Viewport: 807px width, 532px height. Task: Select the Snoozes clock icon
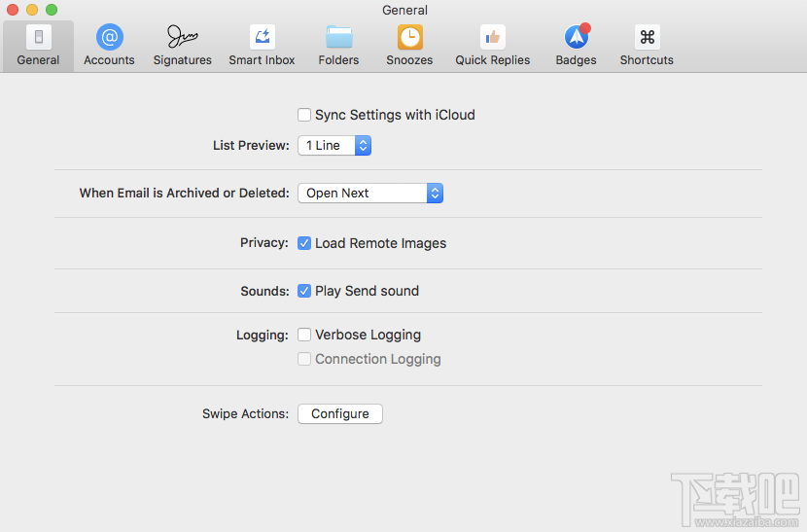tap(409, 37)
